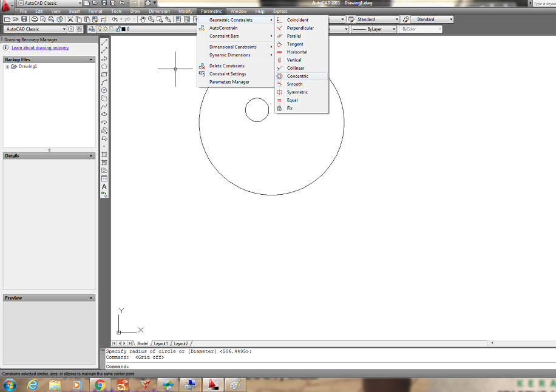The width and height of the screenshot is (556, 392).
Task: Open Quick Access Toolbar customize dropdown
Action: [x=155, y=3]
